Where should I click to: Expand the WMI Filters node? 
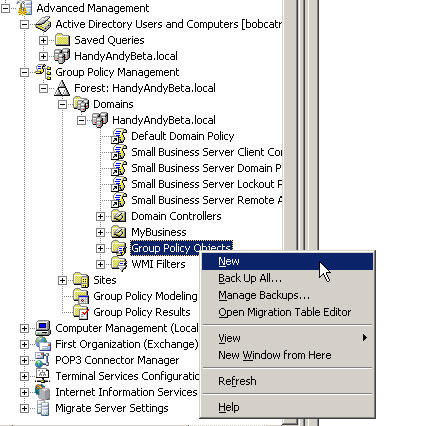[100, 264]
